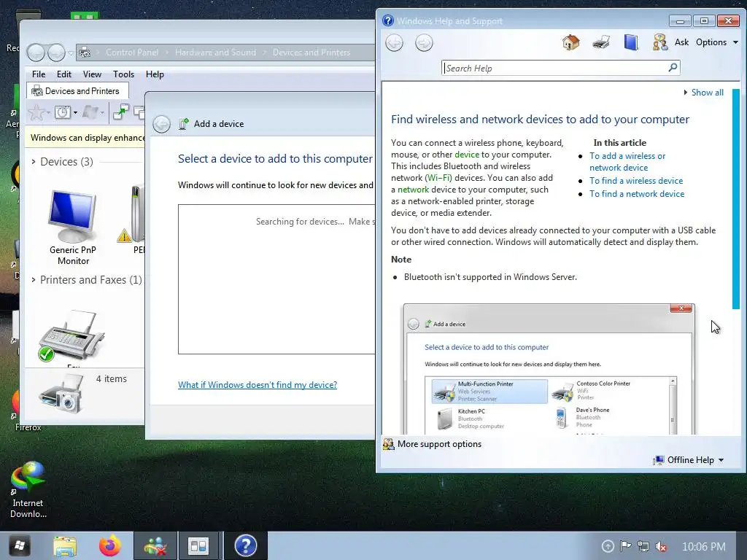Click Forward button in Devices and Printers window
This screenshot has height=560, width=747.
click(x=56, y=52)
